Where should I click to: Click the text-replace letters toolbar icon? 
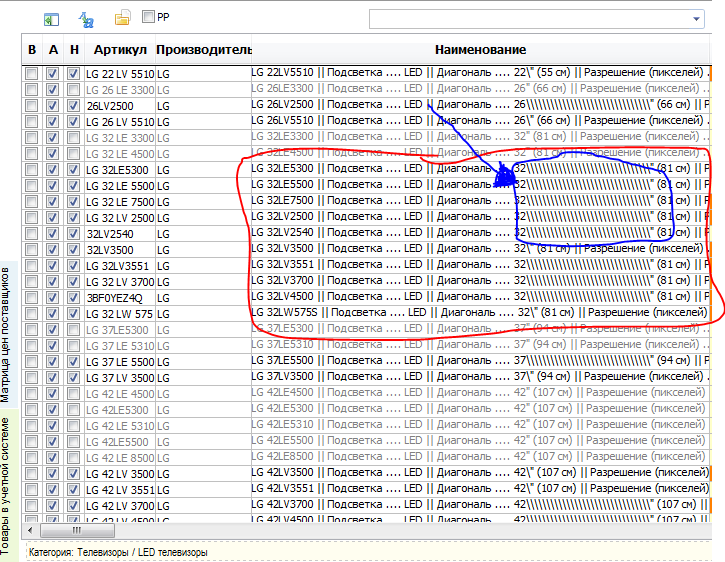86,19
